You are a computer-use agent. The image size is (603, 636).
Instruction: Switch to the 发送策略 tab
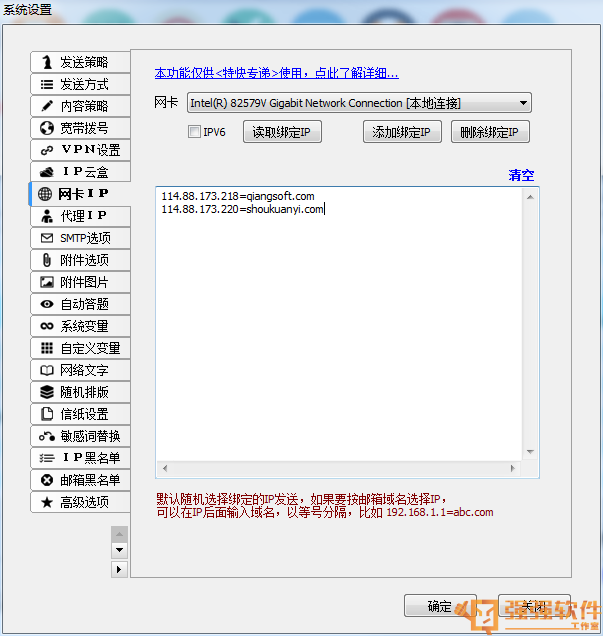80,62
